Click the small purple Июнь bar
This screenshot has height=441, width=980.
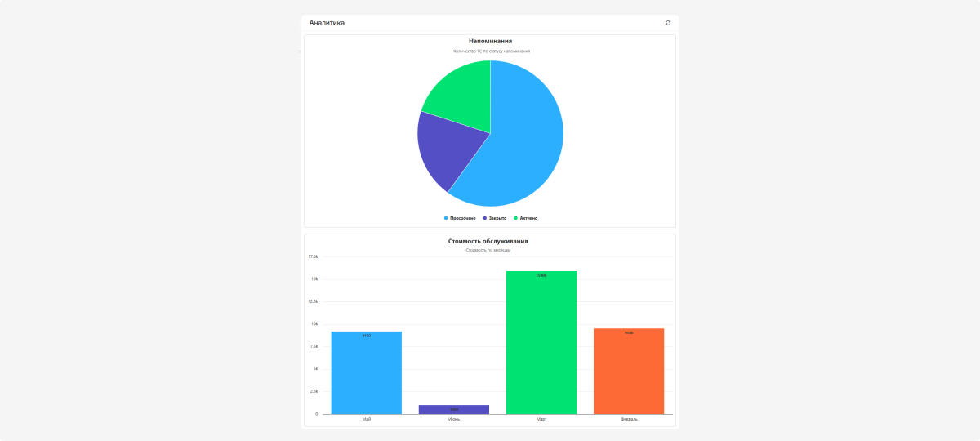point(454,409)
